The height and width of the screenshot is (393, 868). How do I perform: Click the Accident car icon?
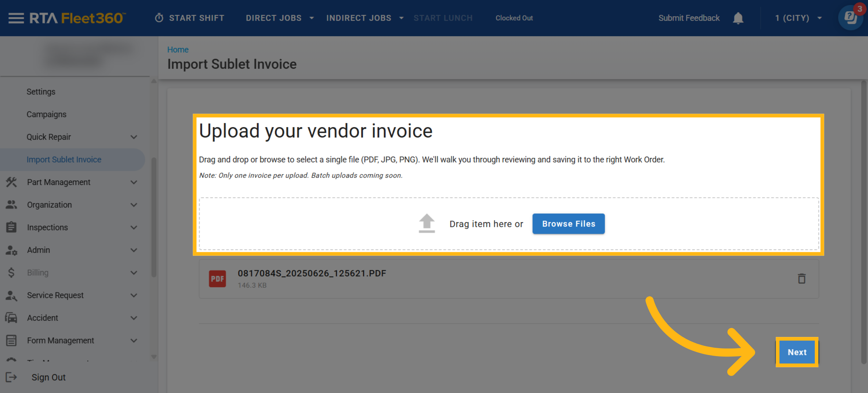[x=11, y=318]
